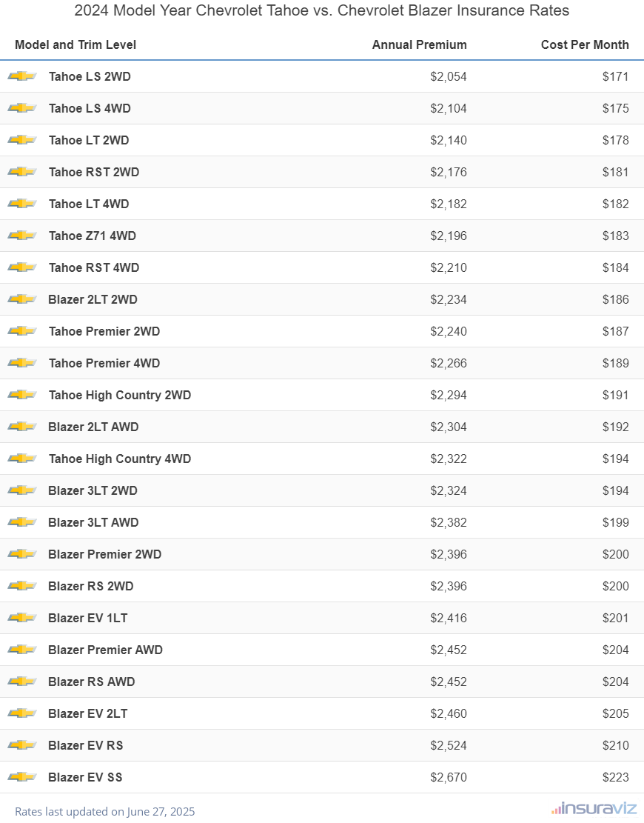Click the Insuraviz logo at bottom

tap(594, 808)
